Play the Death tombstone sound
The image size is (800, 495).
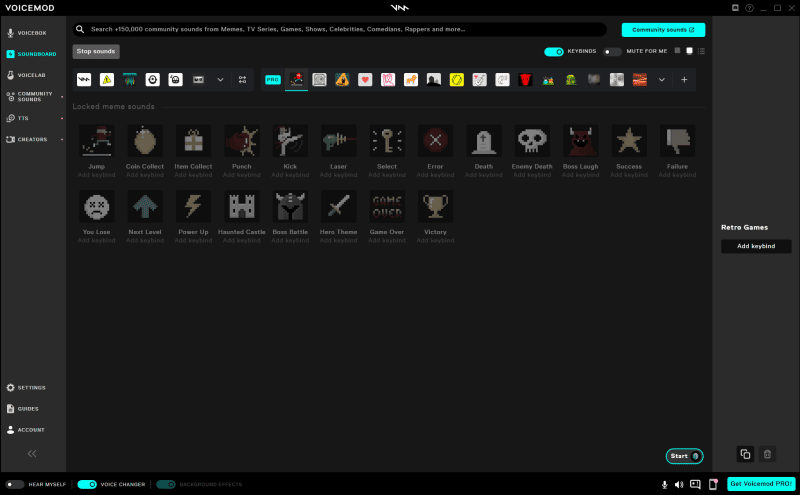click(484, 141)
